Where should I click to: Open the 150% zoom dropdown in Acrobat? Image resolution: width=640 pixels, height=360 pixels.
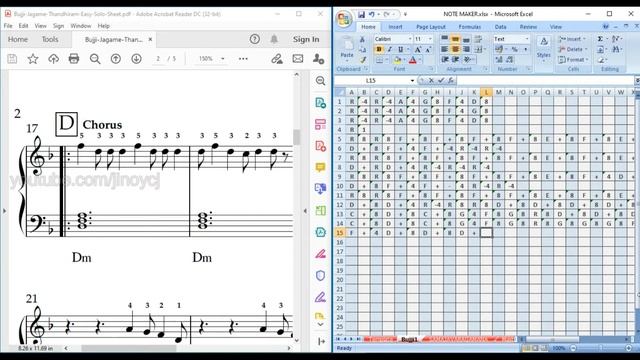click(223, 59)
